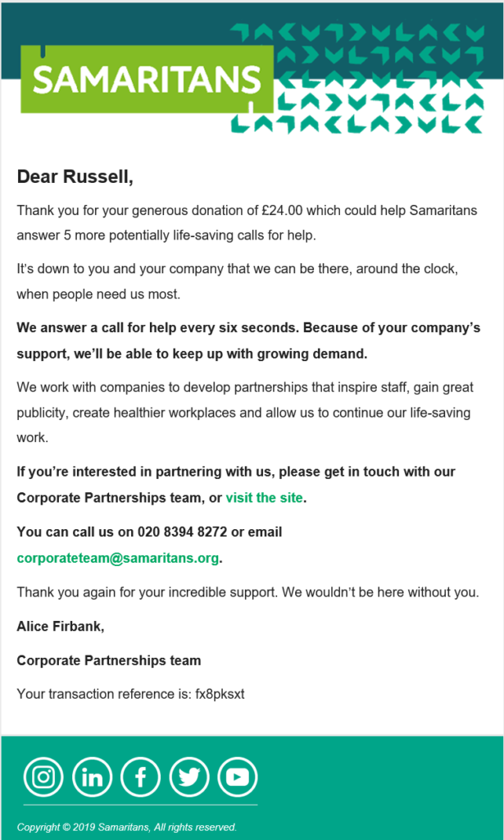The image size is (504, 840).
Task: Follow the "visit the site" link
Action: pyautogui.click(x=264, y=497)
